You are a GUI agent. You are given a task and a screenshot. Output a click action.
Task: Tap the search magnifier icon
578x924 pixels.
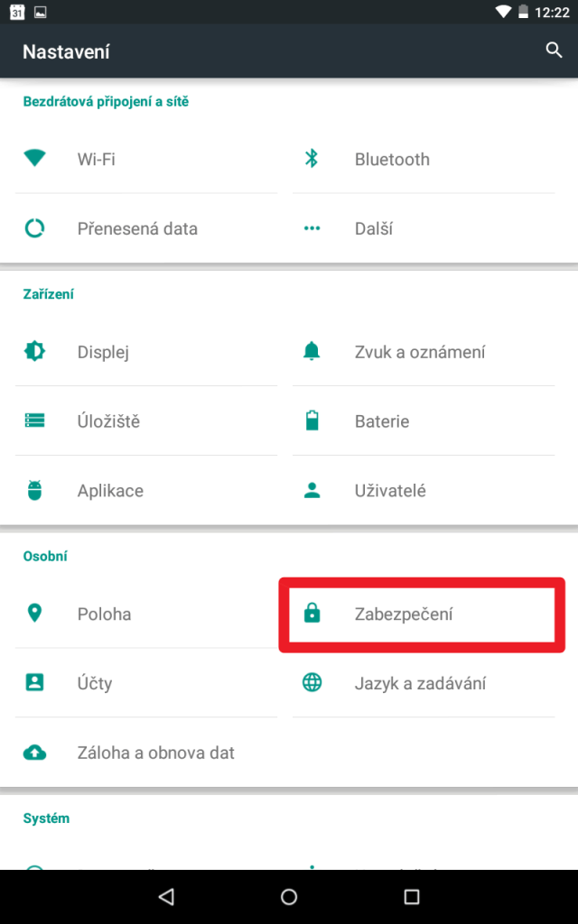(554, 51)
